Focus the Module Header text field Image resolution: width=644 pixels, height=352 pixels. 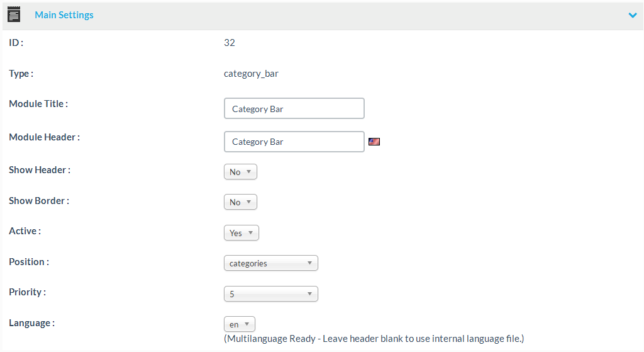click(294, 142)
